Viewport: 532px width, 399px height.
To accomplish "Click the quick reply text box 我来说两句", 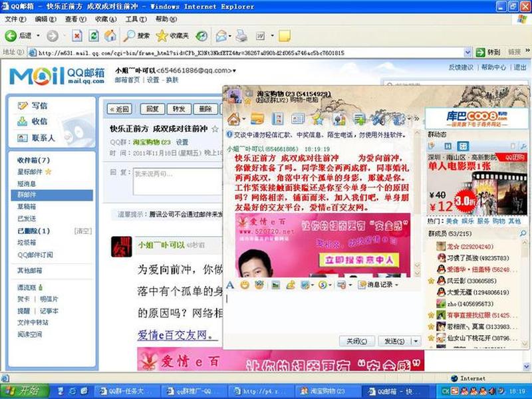I will 178,182.
